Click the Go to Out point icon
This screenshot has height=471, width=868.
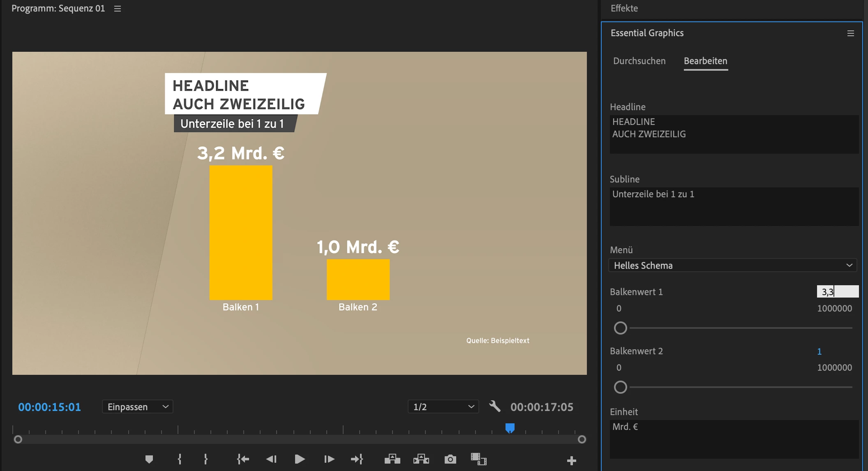[357, 459]
